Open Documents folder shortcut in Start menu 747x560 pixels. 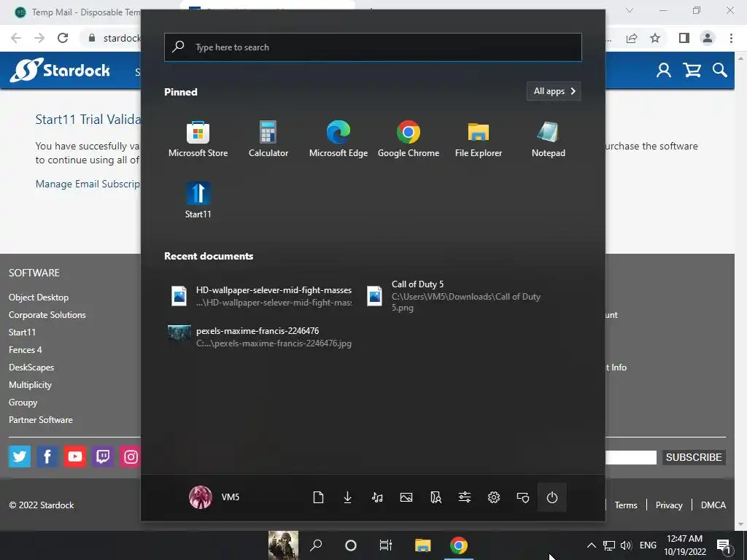coord(318,497)
